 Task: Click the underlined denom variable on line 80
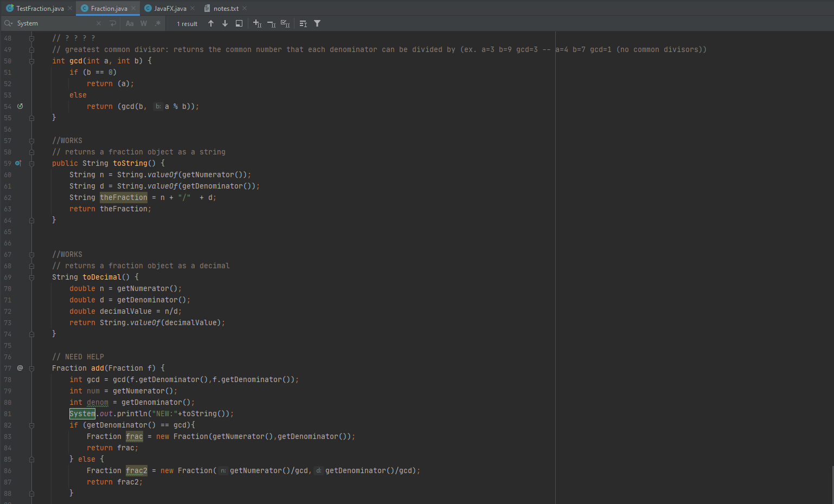98,402
